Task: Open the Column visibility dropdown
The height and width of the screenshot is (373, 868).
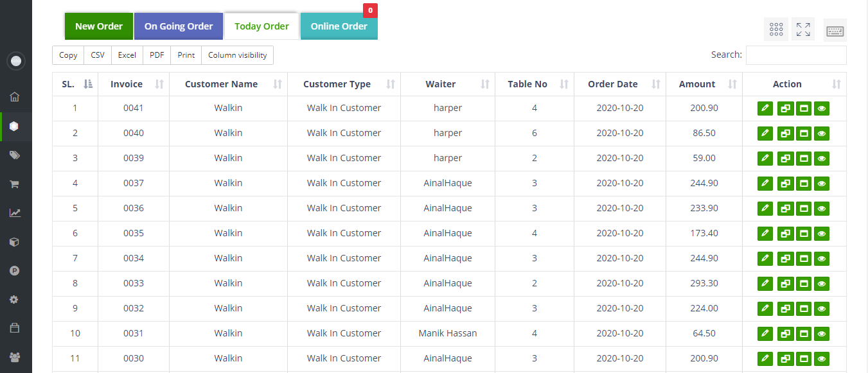Action: [x=237, y=55]
